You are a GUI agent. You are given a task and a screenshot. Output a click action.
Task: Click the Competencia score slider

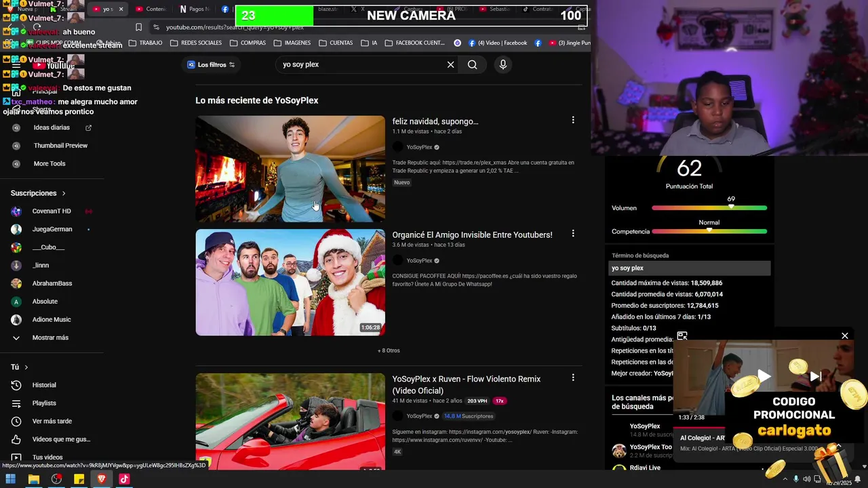pyautogui.click(x=709, y=231)
